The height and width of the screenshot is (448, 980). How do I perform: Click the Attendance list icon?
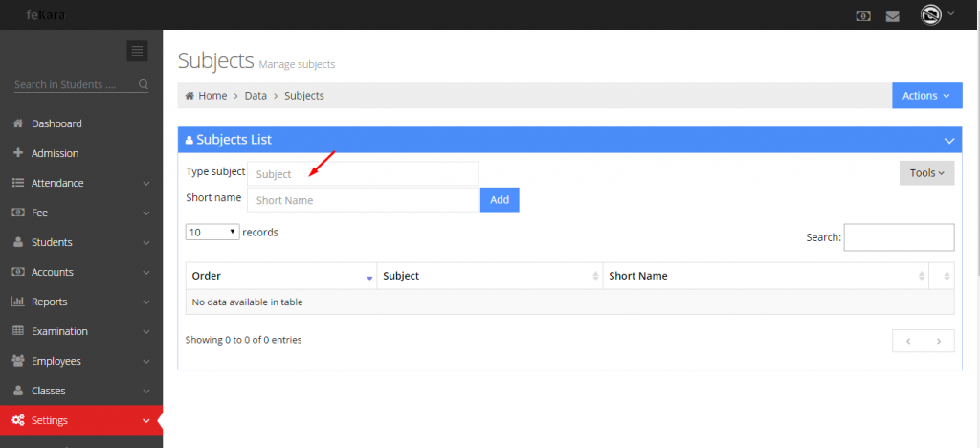click(x=18, y=183)
